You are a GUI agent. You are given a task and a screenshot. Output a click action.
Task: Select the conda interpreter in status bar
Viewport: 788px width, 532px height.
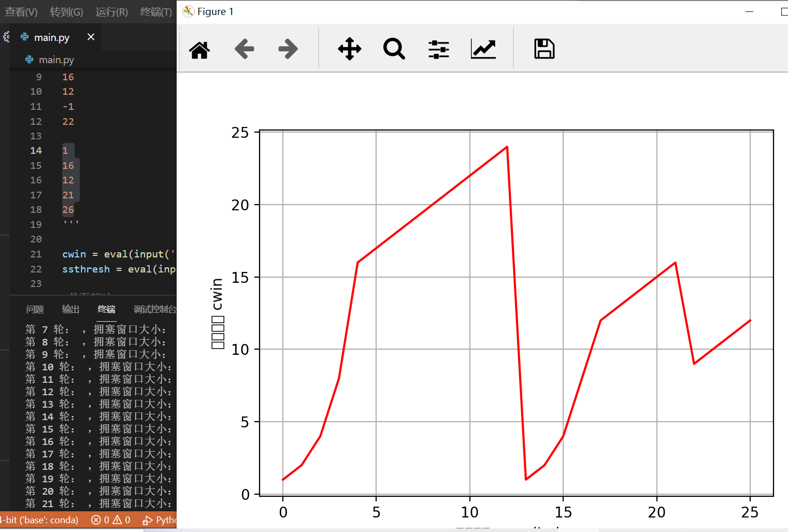(x=39, y=520)
